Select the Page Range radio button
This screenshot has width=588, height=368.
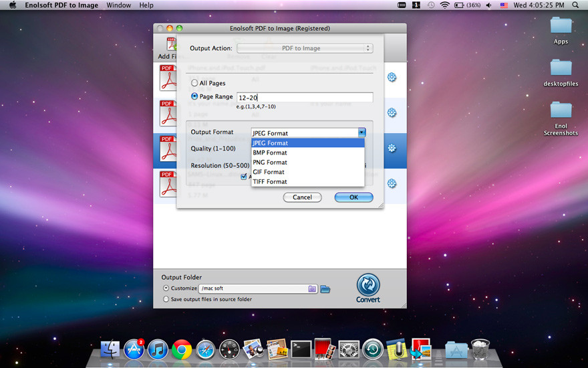[194, 96]
